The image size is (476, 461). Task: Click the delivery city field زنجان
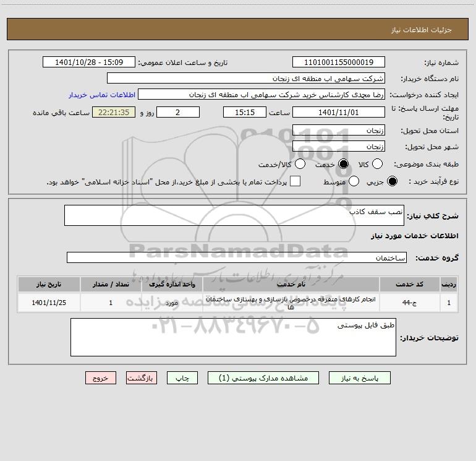coord(339,146)
